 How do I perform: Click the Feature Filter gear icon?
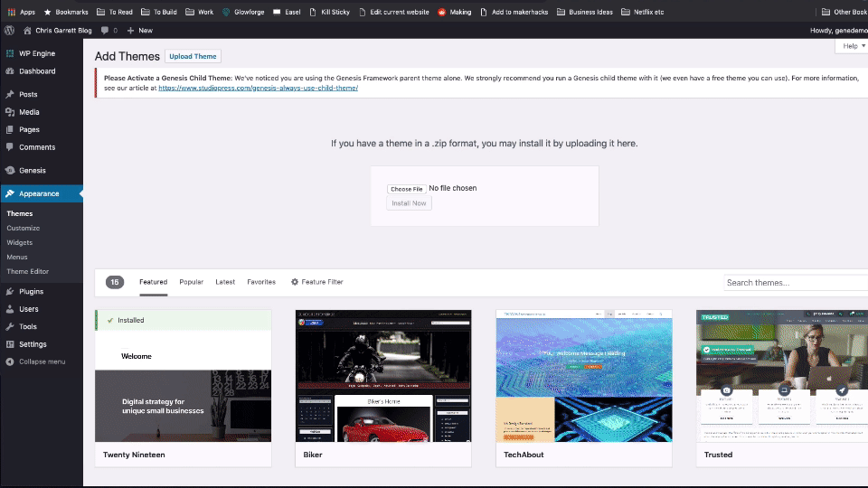point(295,282)
